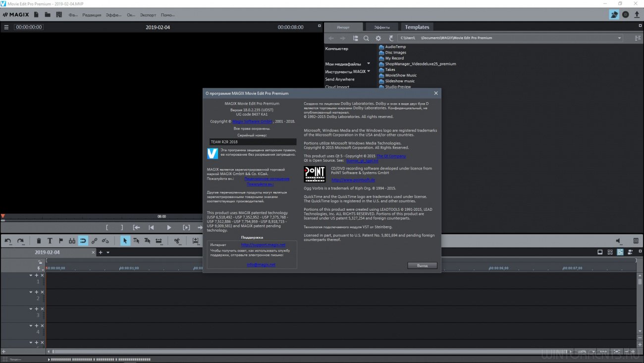
Task: Start playback in preview monitor
Action: click(169, 228)
